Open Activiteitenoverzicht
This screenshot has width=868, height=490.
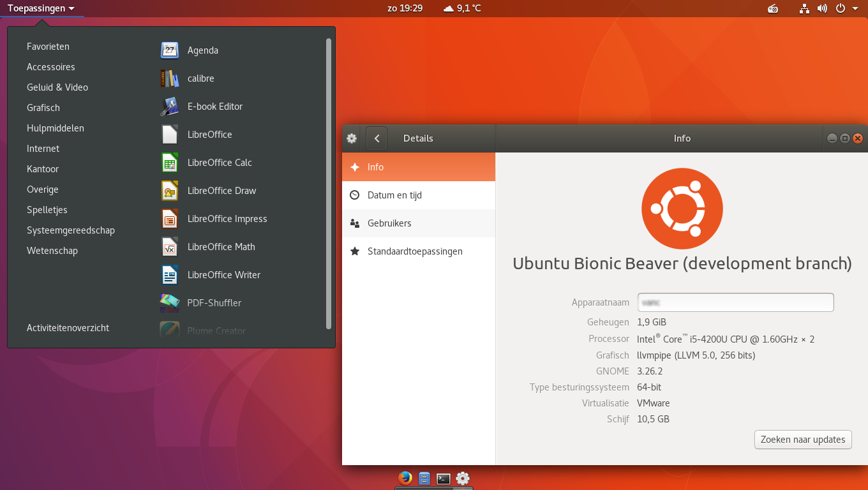[68, 328]
